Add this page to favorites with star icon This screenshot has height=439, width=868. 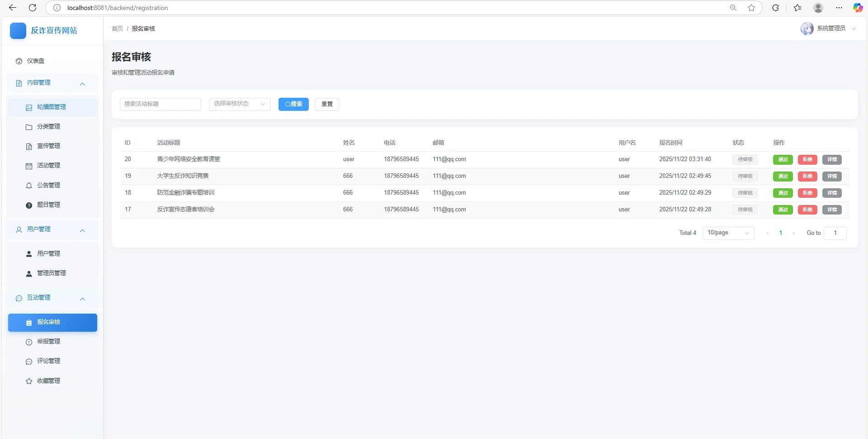[751, 8]
